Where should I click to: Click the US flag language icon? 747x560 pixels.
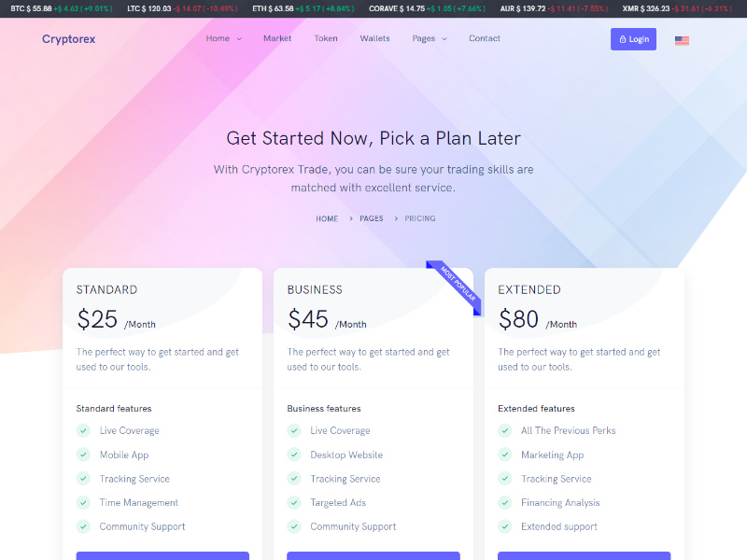(682, 40)
